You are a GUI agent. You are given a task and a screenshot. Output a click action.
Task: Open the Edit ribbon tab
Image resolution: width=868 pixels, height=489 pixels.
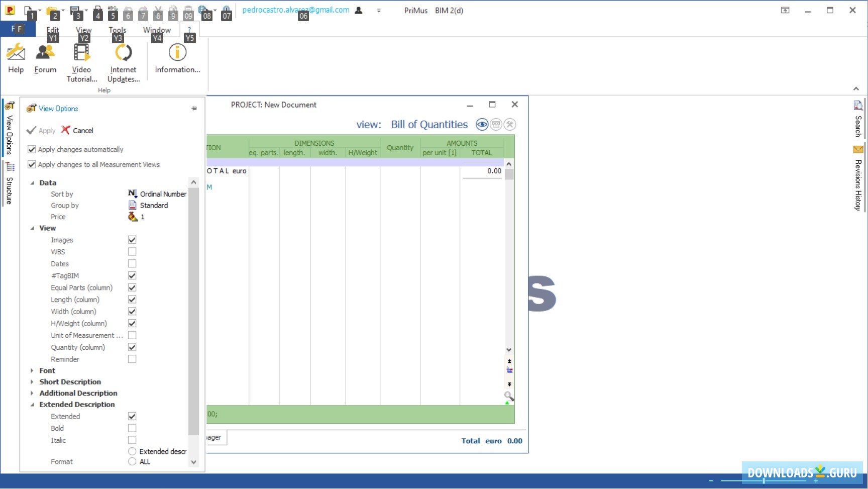click(53, 30)
